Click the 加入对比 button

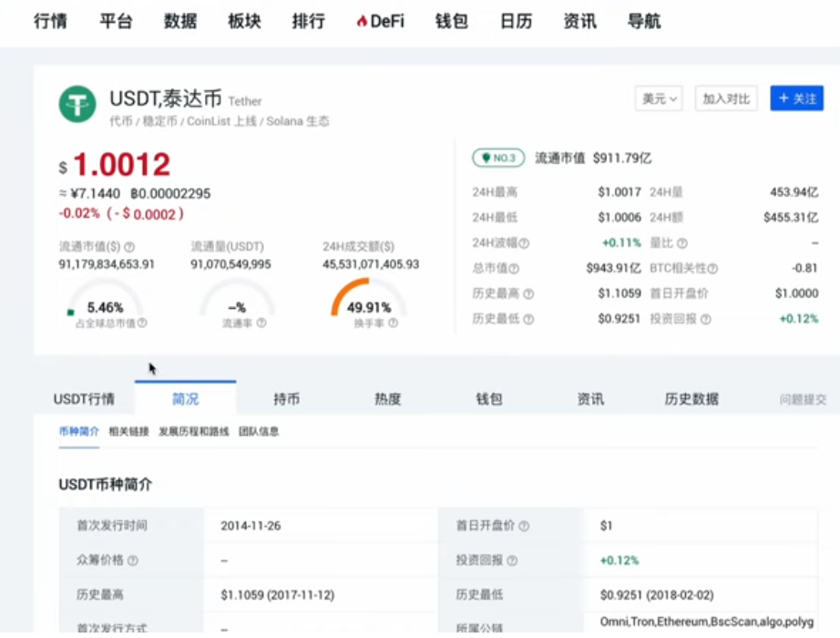726,98
